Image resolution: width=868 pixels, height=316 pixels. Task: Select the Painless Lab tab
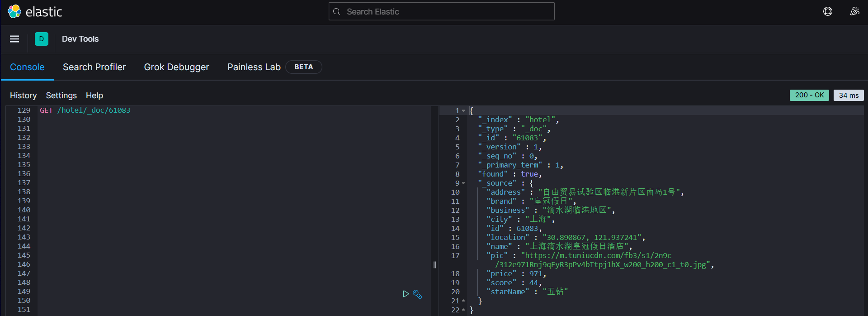(x=254, y=67)
